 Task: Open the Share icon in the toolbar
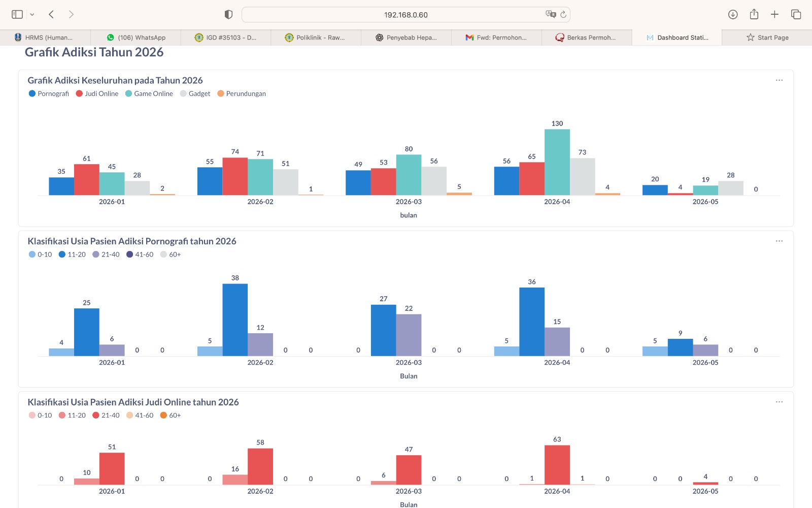click(x=754, y=14)
